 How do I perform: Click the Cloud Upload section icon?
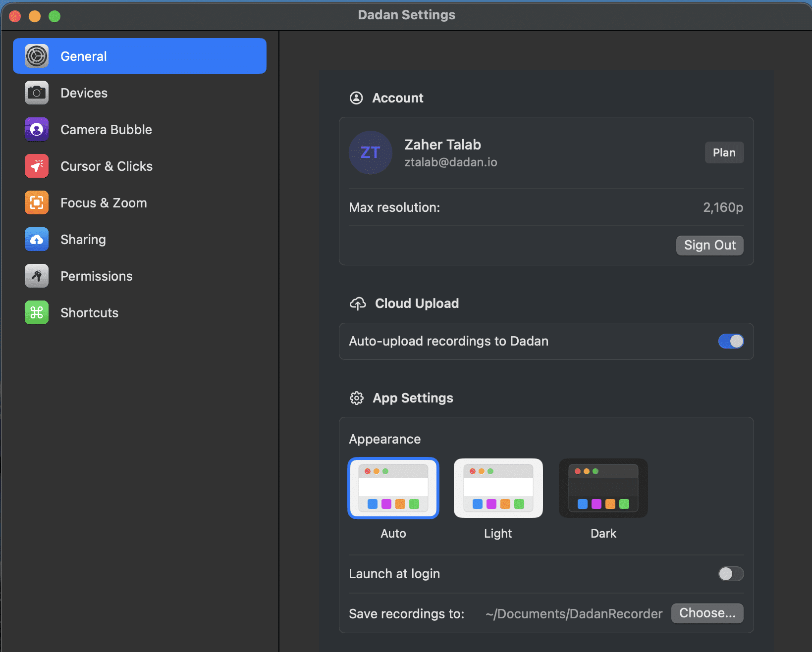pyautogui.click(x=357, y=303)
